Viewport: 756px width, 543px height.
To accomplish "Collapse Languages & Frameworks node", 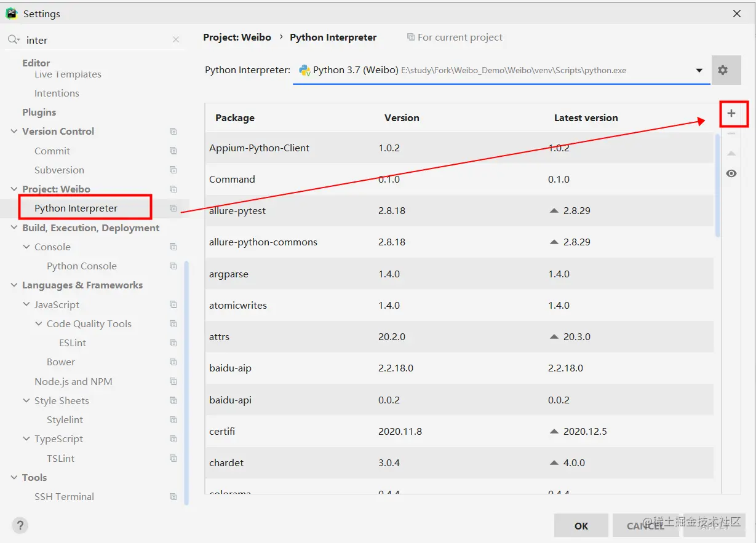I will pos(14,285).
